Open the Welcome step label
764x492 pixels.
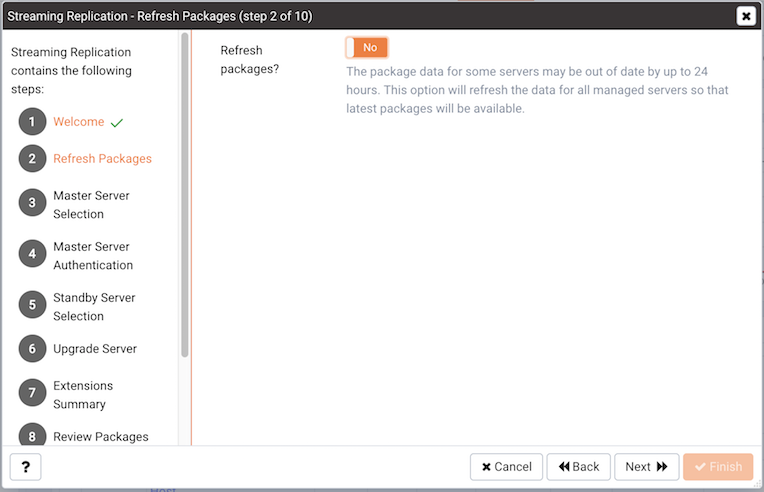[78, 122]
